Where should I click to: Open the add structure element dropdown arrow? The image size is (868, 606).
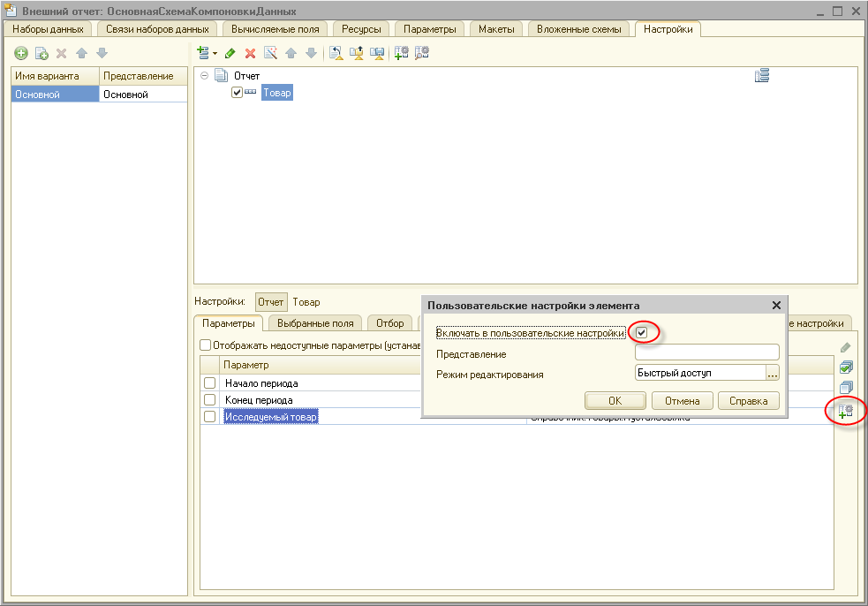(215, 54)
